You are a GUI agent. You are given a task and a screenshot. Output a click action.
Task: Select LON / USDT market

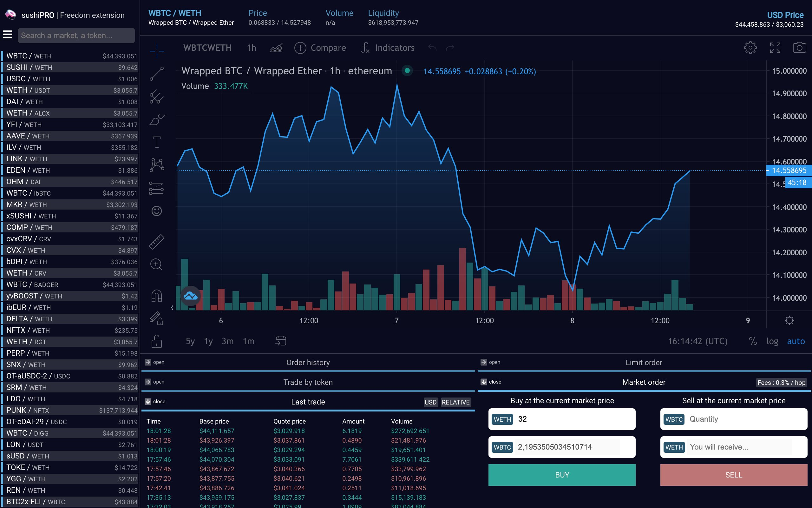click(70, 444)
